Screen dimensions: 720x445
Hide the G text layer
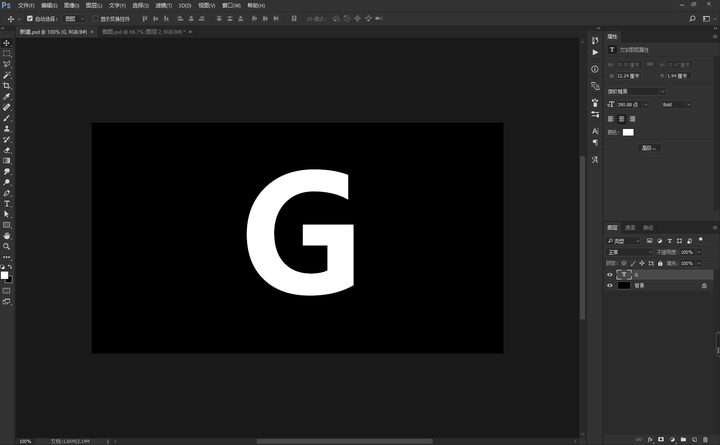[x=610, y=275]
